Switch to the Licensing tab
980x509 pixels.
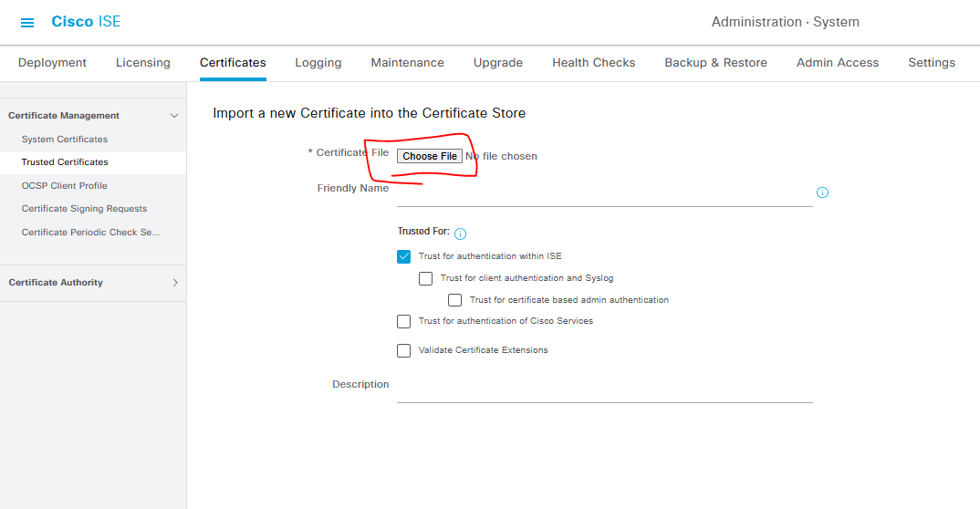pos(143,62)
